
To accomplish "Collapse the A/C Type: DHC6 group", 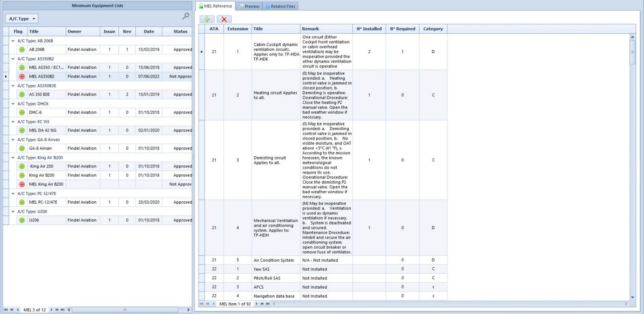I will [x=13, y=104].
